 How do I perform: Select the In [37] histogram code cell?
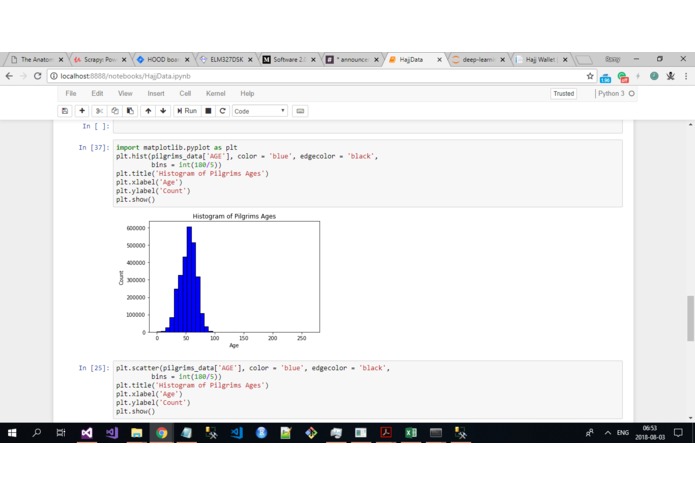click(367, 173)
